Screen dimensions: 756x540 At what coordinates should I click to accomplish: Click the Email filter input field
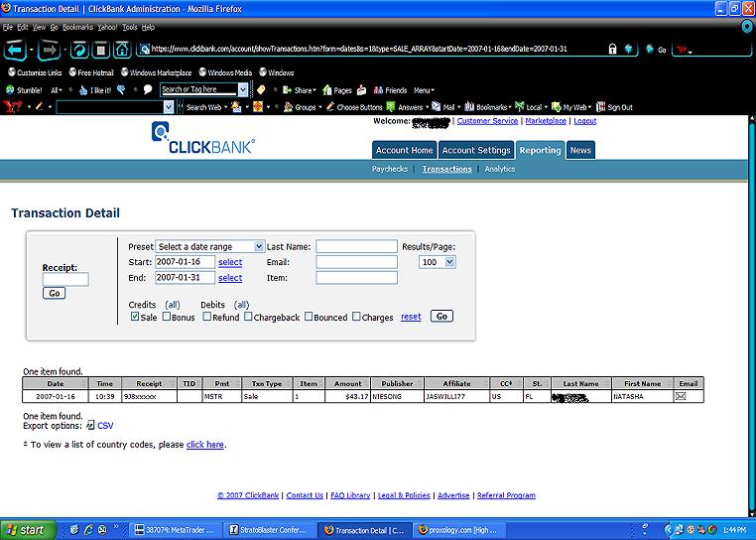(x=357, y=262)
